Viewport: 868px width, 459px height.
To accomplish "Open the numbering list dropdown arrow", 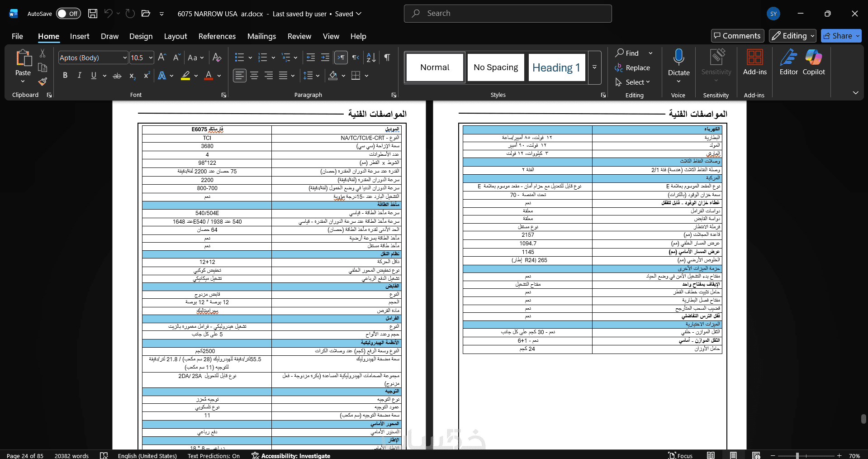I will point(273,58).
